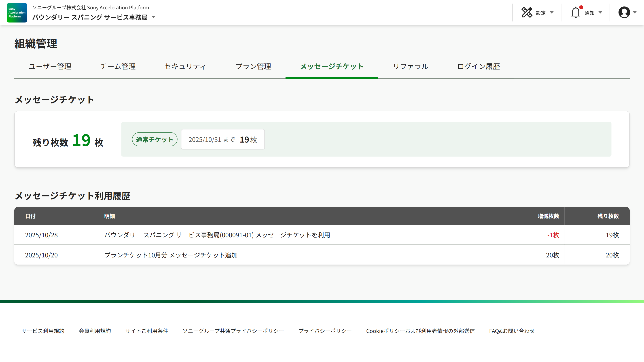The width and height of the screenshot is (644, 362).
Task: Go to the プラン管理 tab
Action: 253,66
